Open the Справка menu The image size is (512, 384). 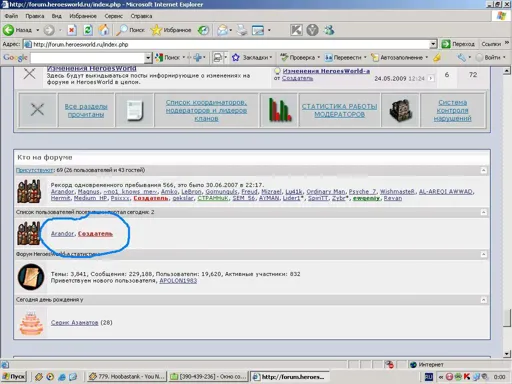coord(141,16)
